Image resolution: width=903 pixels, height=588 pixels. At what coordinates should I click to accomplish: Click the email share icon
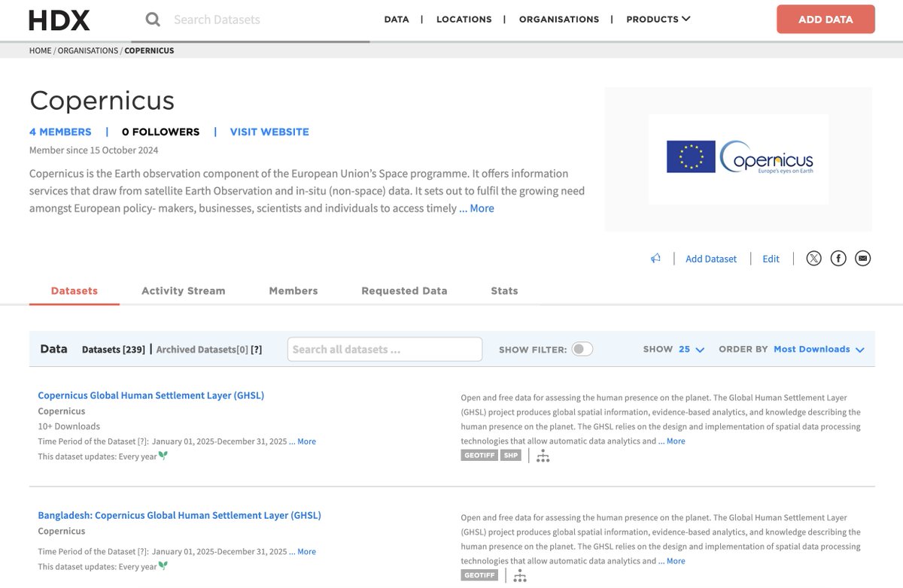point(862,258)
